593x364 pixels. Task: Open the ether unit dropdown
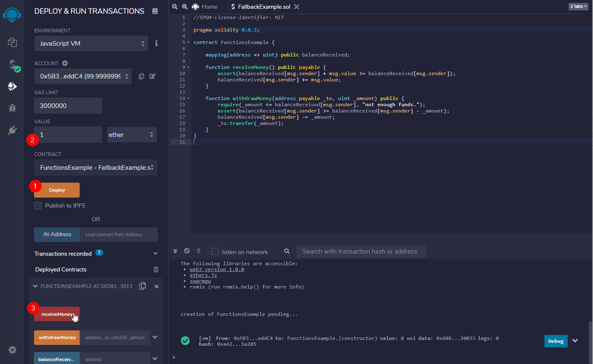pos(132,134)
